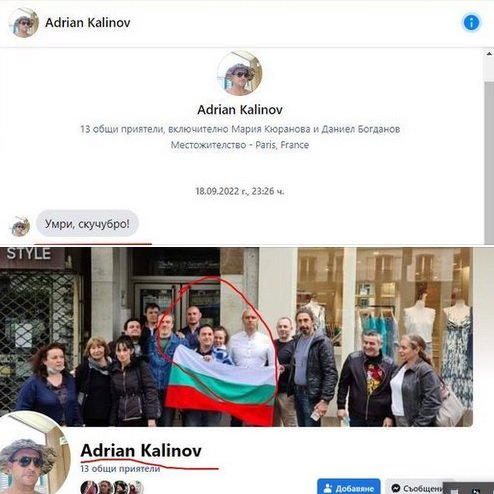
Task: Open the large Adrian Kalinov profile name heading
Action: [x=141, y=451]
